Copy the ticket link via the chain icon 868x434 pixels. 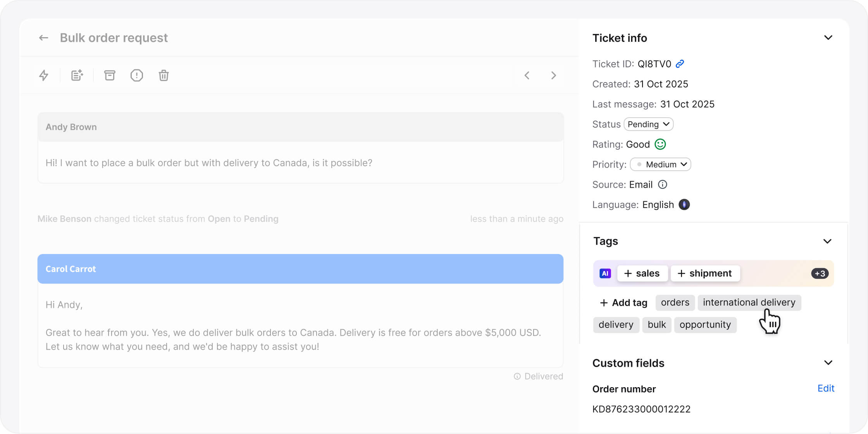[679, 63]
